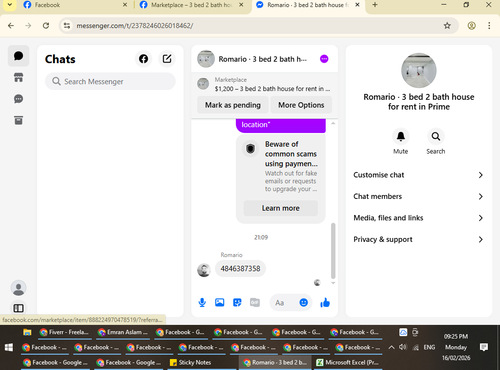Image resolution: width=500 pixels, height=370 pixels.
Task: Close the Marketplace browser tab
Action: coord(241,5)
